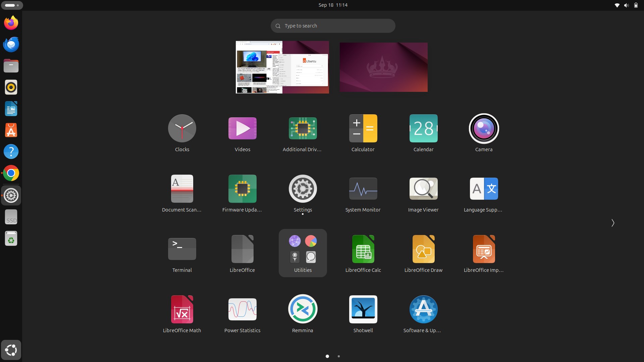Open the Clocks app
This screenshot has width=644, height=362.
[x=182, y=133]
